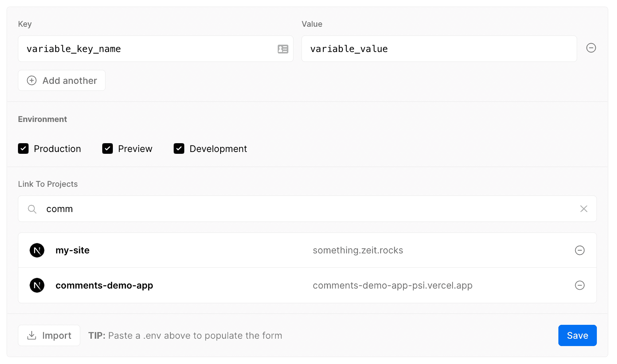
Task: Unlink my-site project with minus icon
Action: point(580,250)
